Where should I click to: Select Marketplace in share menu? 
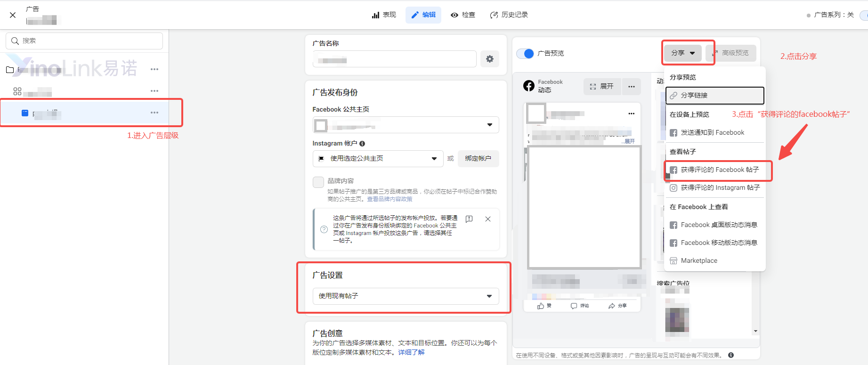coord(714,261)
